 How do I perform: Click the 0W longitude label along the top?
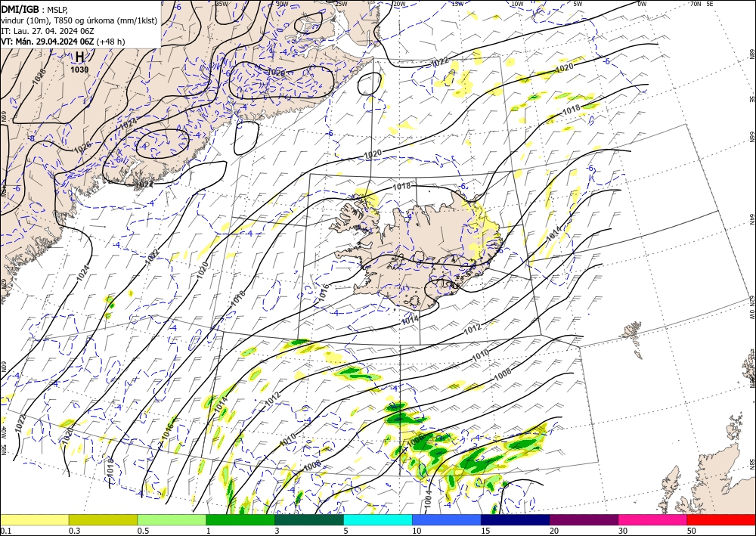click(x=642, y=4)
